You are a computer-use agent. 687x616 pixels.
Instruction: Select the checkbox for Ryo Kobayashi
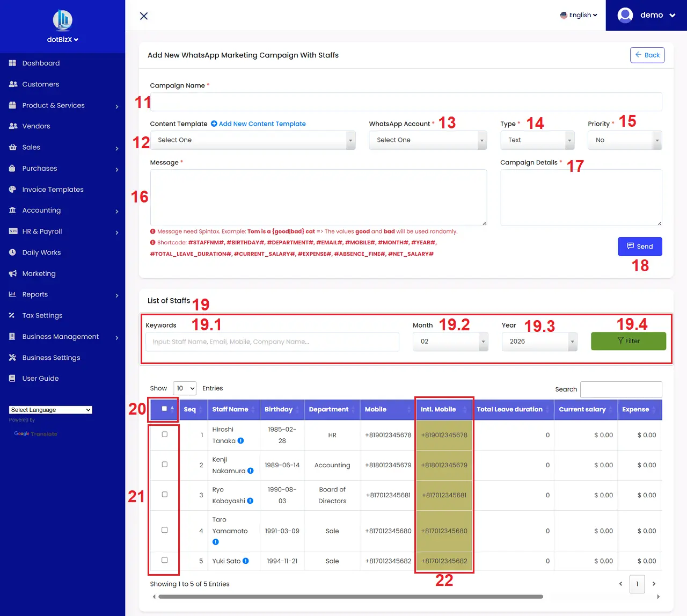click(165, 495)
